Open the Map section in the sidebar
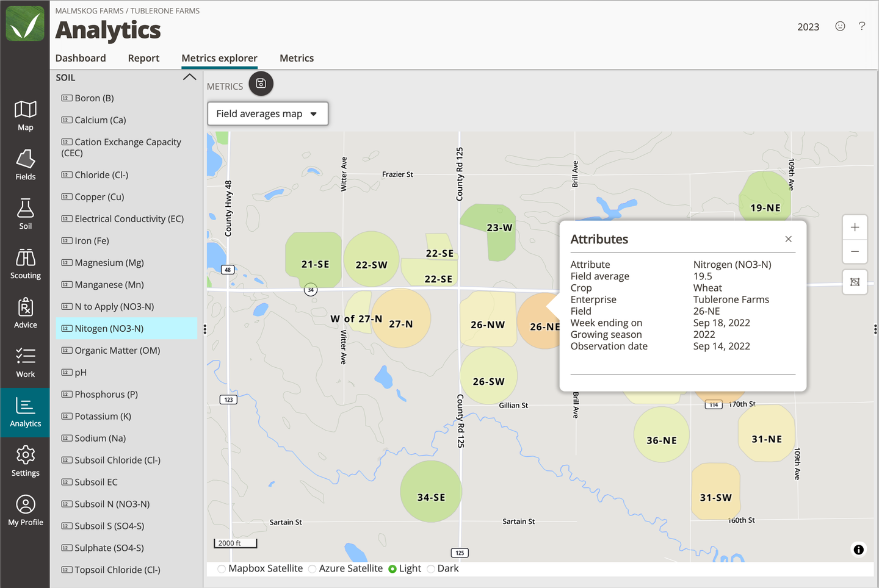 coord(25,116)
